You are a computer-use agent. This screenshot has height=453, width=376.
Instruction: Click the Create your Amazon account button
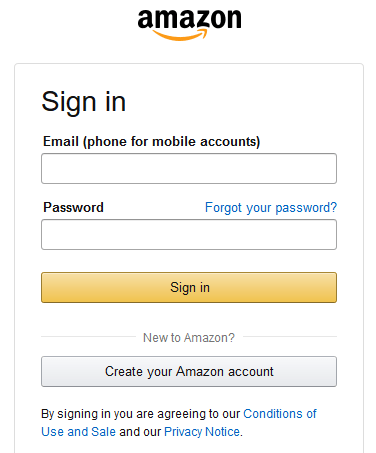(189, 371)
